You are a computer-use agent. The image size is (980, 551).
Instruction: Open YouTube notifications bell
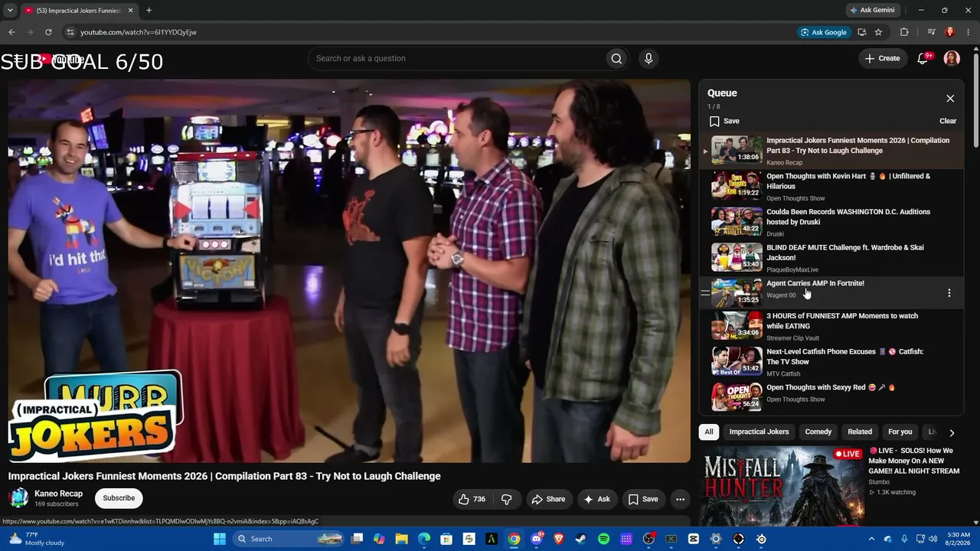(923, 58)
